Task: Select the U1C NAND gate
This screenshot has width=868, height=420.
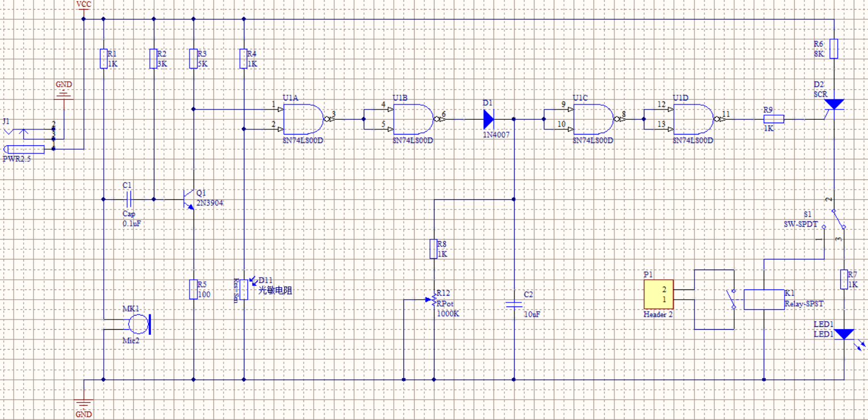Action: pos(595,119)
